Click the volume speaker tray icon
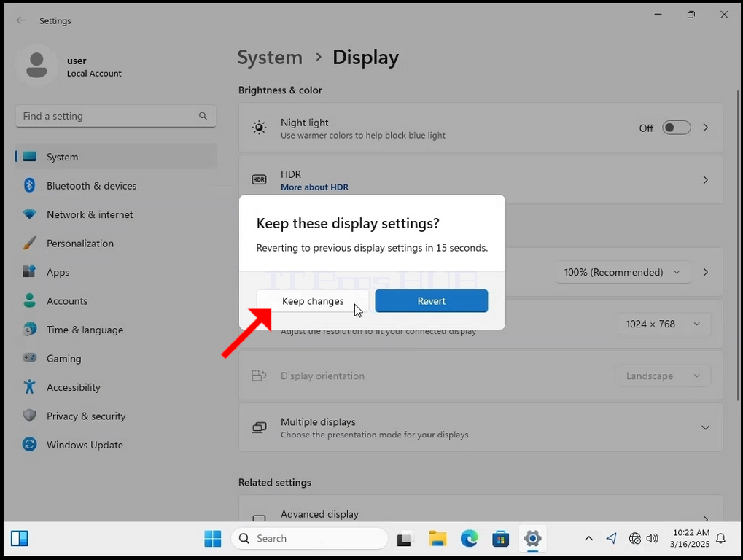Viewport: 743px width, 560px height. 653,539
